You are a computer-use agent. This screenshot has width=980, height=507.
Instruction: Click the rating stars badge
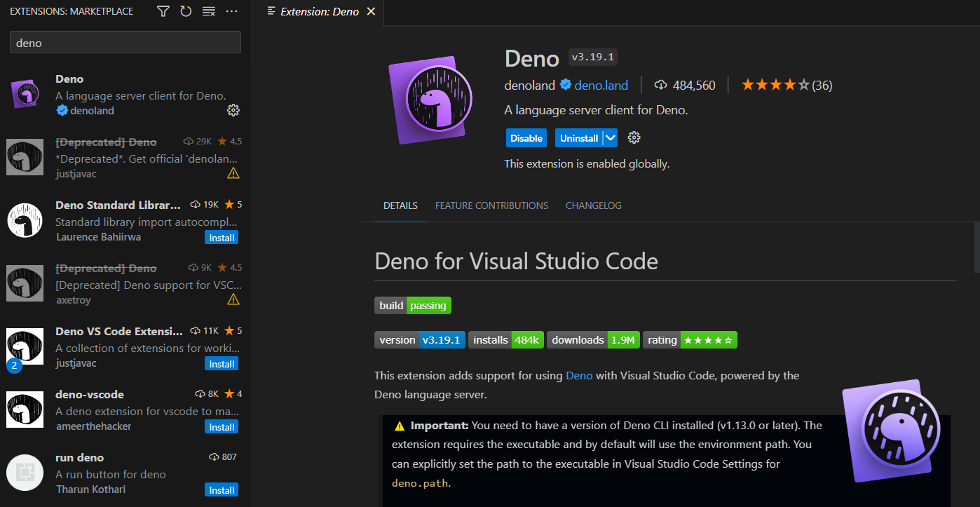690,340
